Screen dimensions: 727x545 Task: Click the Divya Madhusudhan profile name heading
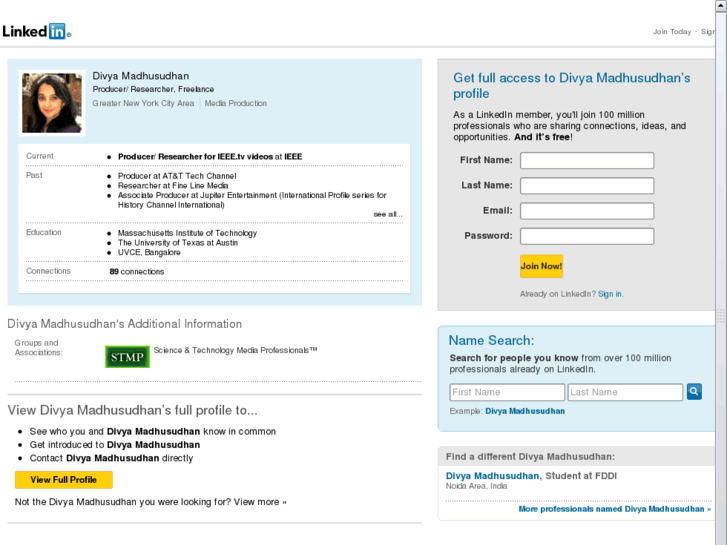(x=140, y=76)
